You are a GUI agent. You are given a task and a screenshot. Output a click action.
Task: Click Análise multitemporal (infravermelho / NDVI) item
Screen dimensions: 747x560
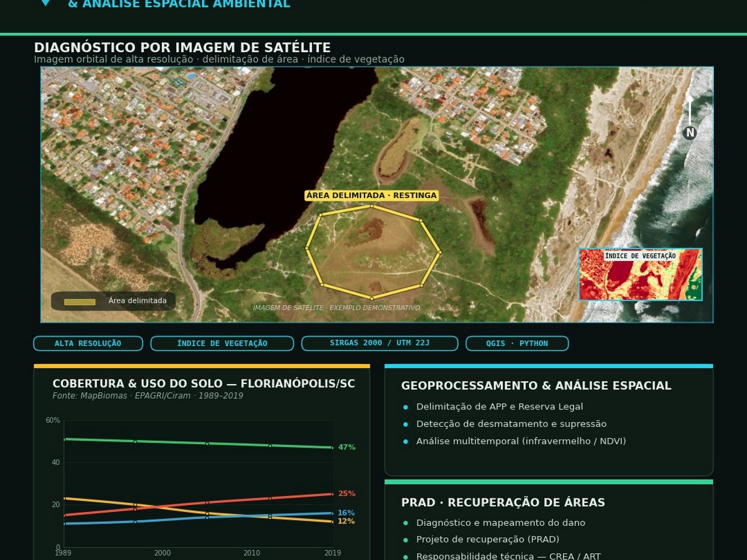click(x=521, y=441)
